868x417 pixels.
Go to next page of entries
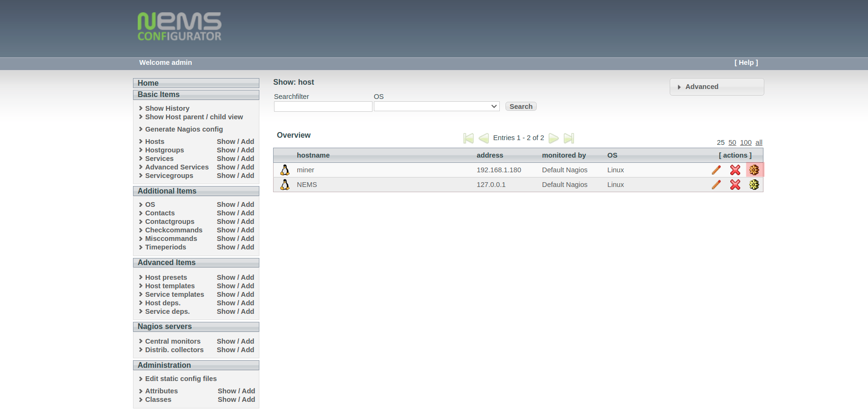(554, 138)
